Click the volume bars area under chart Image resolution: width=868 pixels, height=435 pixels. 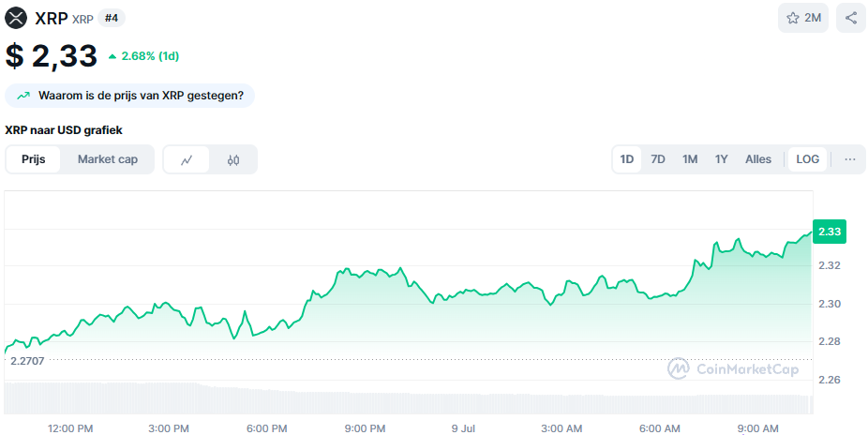pyautogui.click(x=409, y=397)
